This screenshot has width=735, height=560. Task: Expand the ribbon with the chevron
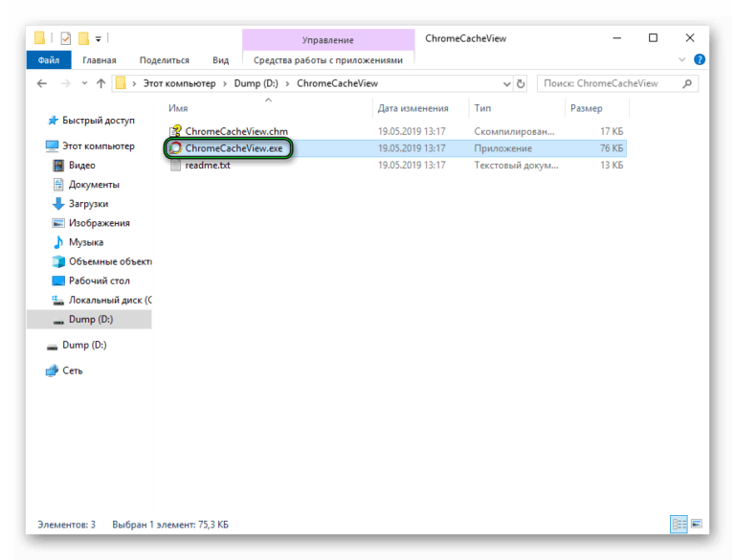click(x=682, y=59)
